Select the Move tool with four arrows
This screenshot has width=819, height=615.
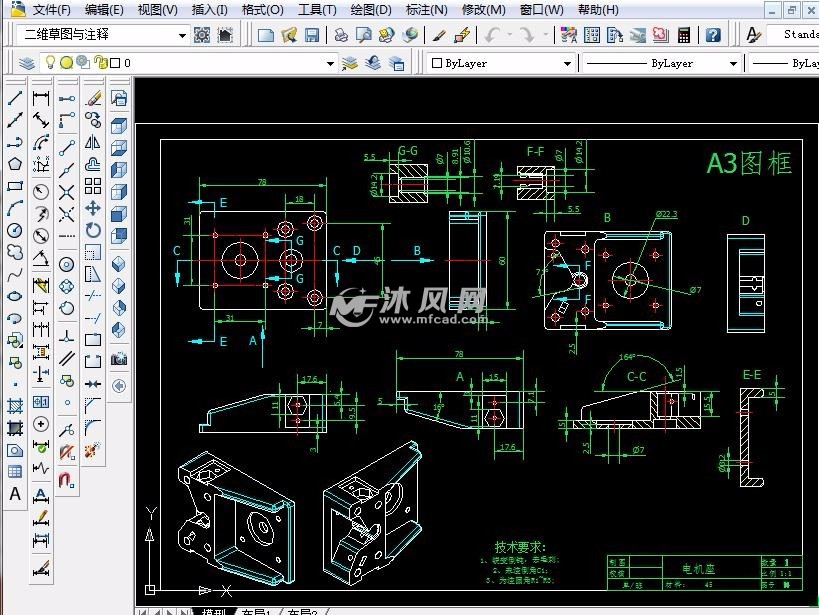pos(93,208)
